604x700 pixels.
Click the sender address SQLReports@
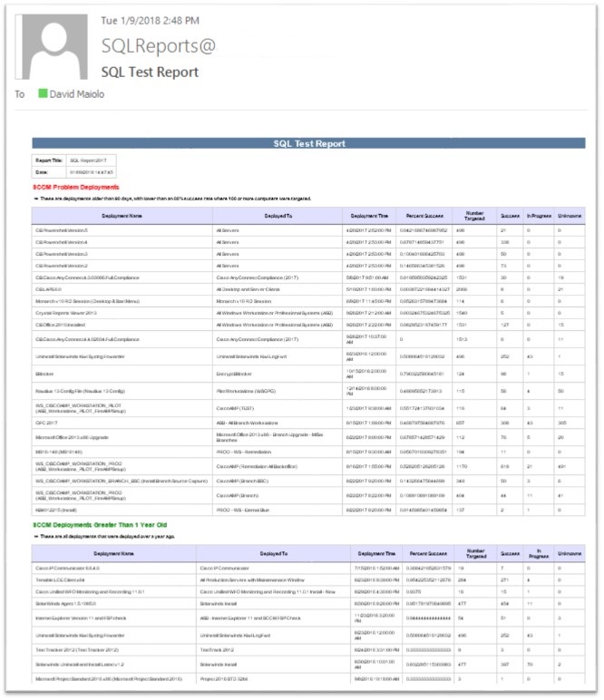pos(159,46)
